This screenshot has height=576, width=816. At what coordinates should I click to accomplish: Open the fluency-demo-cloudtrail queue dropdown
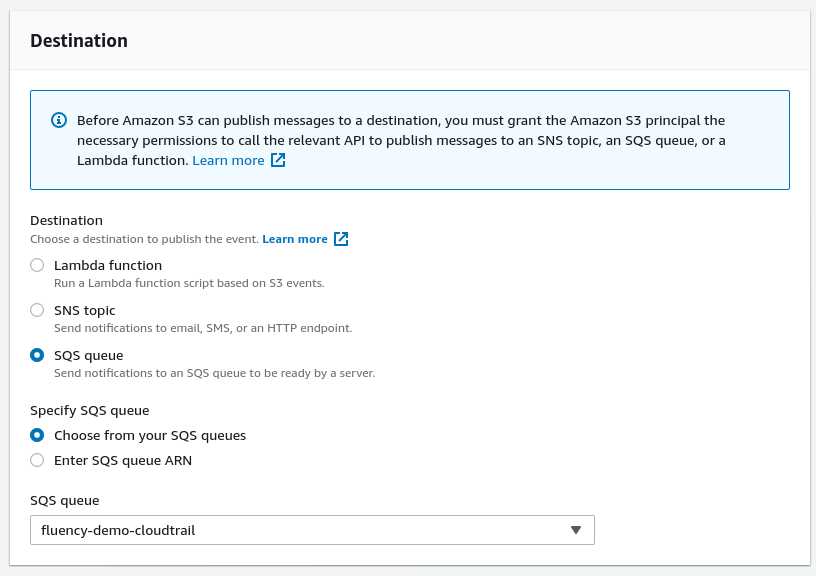[312, 530]
